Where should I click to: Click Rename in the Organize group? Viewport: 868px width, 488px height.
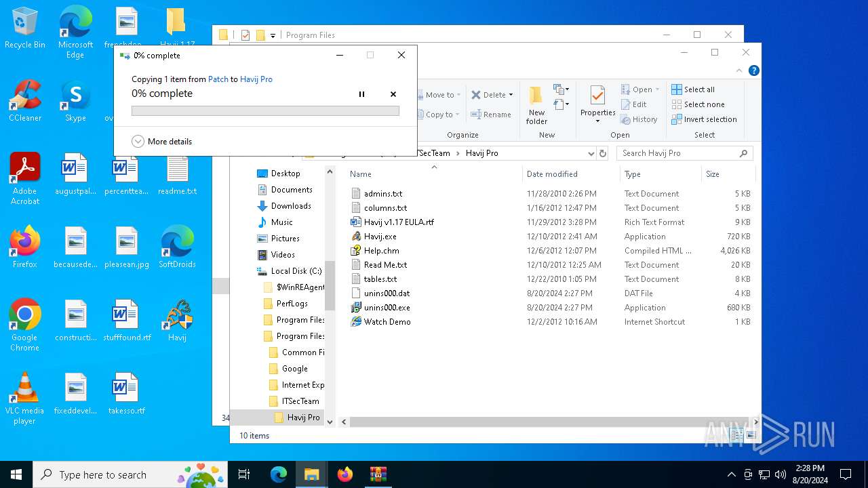[492, 115]
